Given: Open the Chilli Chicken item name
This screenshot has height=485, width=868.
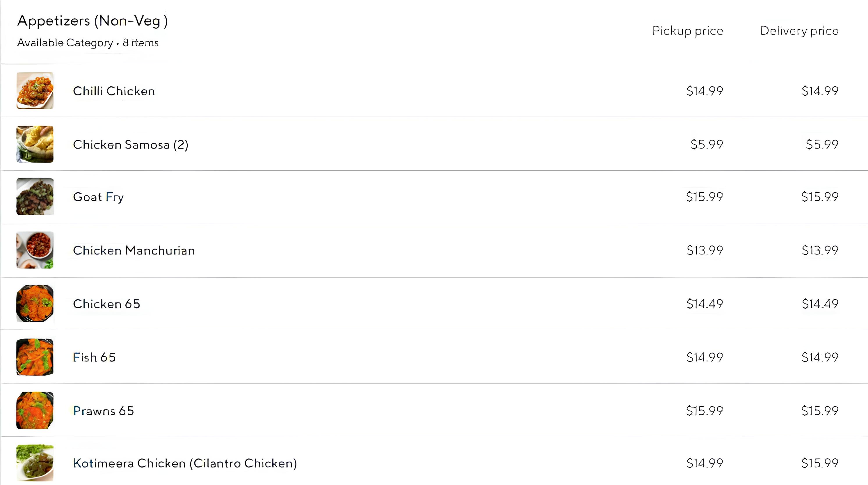Looking at the screenshot, I should tap(114, 91).
